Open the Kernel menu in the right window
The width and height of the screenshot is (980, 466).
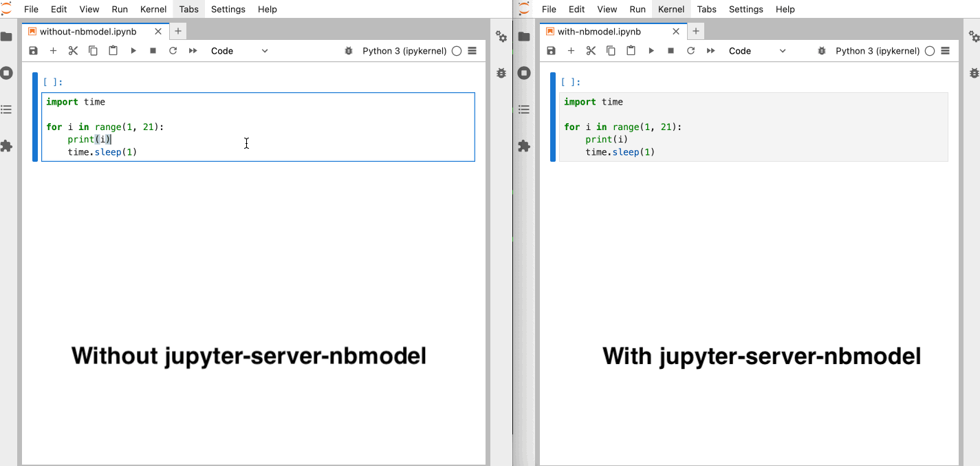point(671,9)
